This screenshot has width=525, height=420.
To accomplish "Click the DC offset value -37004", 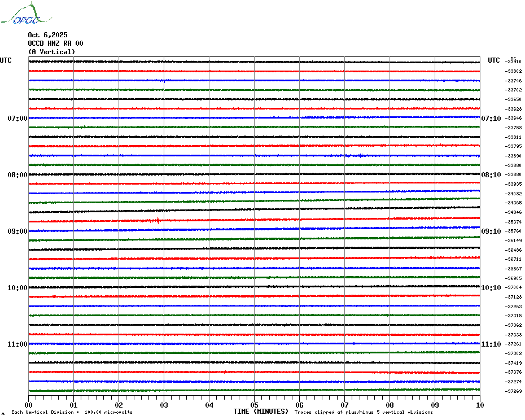I will (x=514, y=288).
